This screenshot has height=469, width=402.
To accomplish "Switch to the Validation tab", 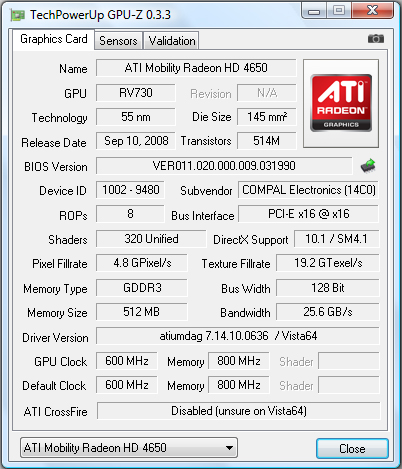I will 172,41.
